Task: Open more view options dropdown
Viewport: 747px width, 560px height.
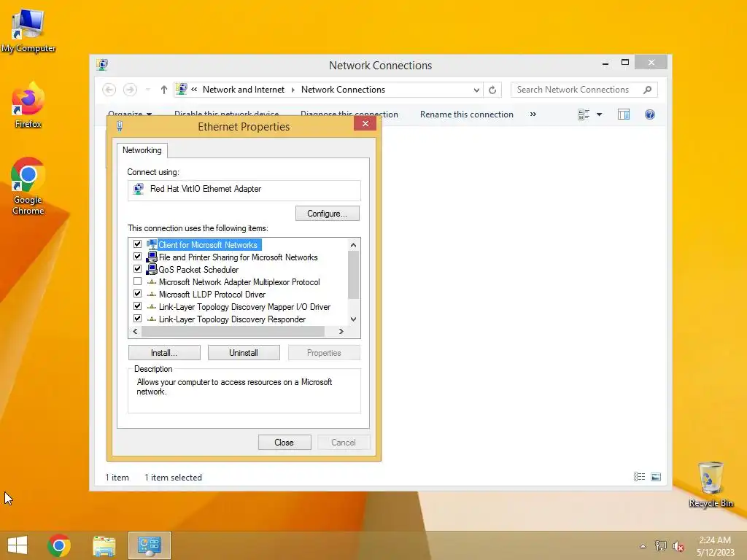Action: coord(600,114)
